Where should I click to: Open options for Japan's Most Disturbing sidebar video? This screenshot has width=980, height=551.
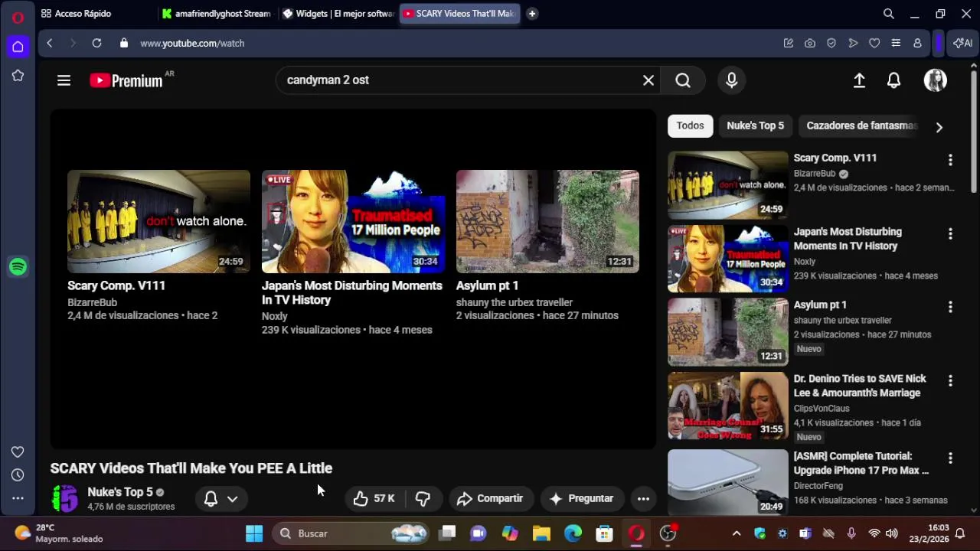pos(950,233)
